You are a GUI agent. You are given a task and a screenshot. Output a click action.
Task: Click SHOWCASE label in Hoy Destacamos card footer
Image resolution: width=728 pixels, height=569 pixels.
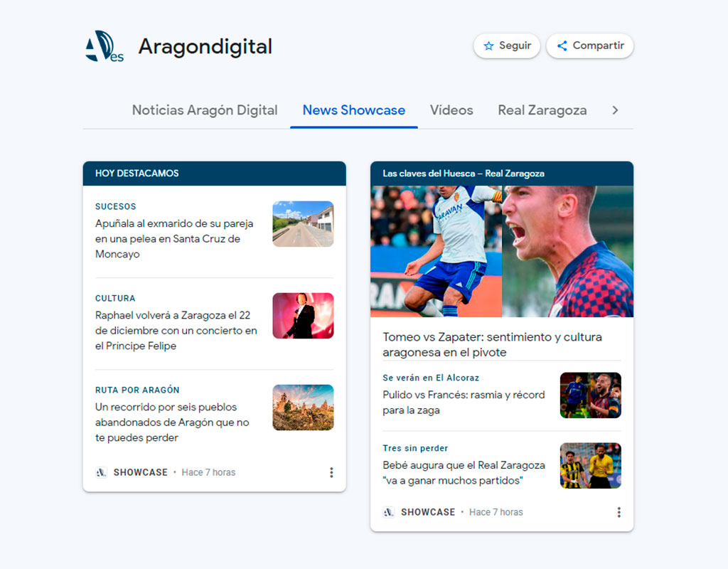click(141, 472)
